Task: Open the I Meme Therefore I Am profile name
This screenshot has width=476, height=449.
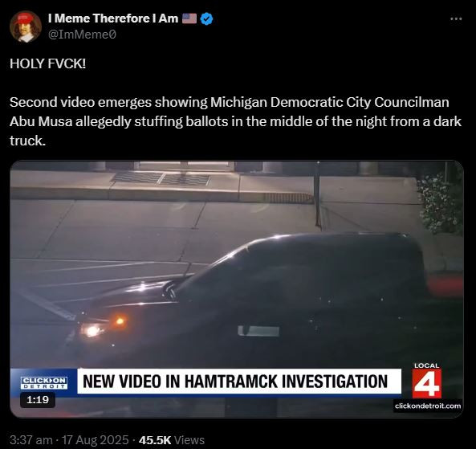Action: (x=113, y=18)
